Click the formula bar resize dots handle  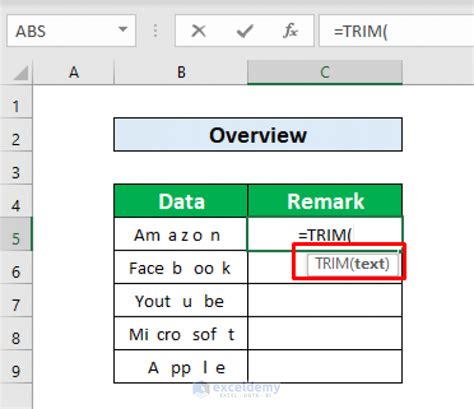[x=155, y=31]
